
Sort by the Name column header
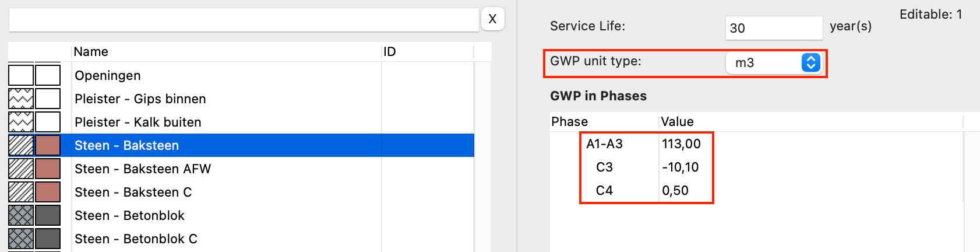(226, 51)
